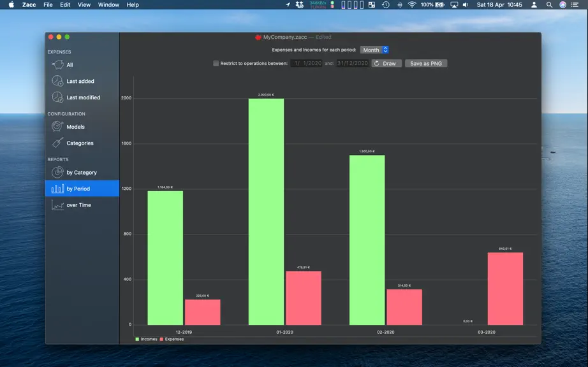Open the over Time line graph icon
The width and height of the screenshot is (588, 367).
coord(57,205)
